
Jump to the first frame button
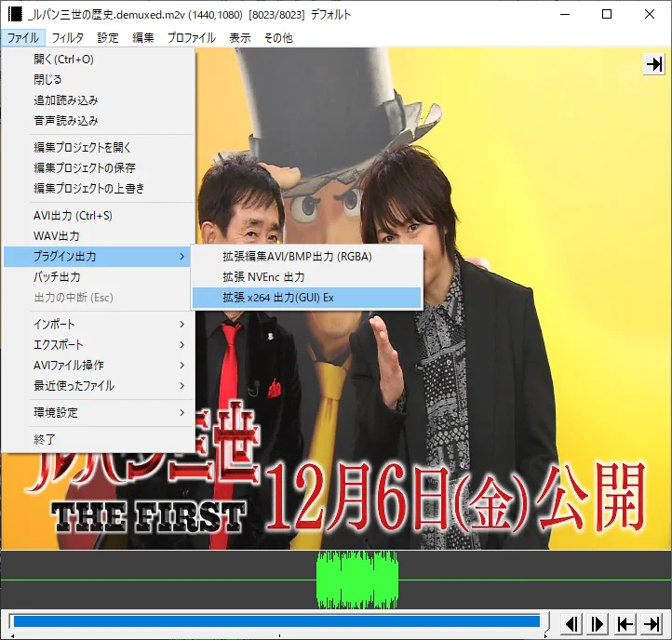click(x=625, y=623)
